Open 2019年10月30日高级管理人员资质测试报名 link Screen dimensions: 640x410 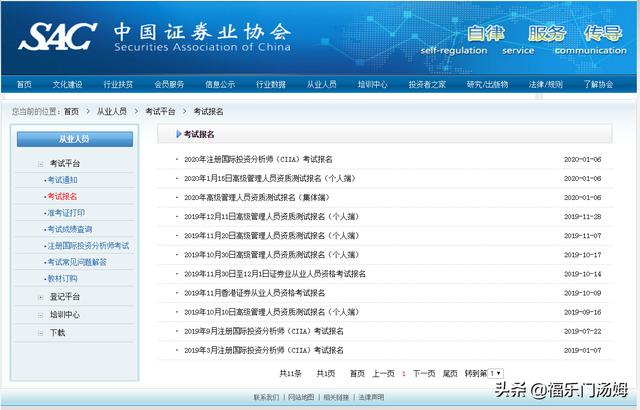(271, 255)
